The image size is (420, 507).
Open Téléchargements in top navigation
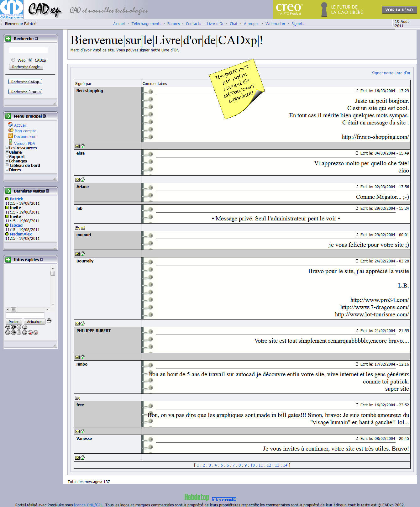[146, 24]
